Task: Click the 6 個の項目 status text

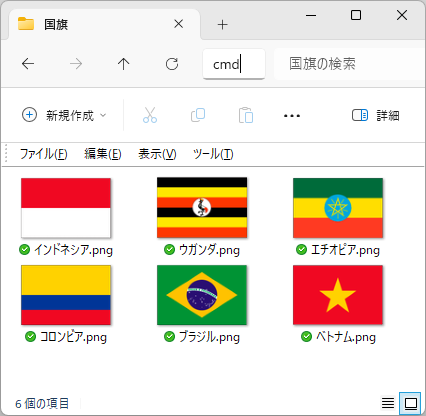Action: tap(42, 404)
